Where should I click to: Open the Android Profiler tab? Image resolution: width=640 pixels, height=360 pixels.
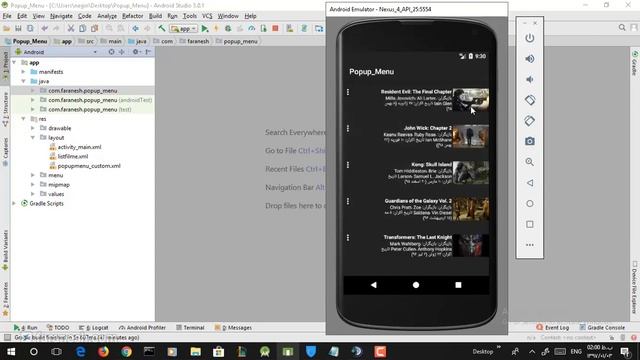tap(142, 327)
